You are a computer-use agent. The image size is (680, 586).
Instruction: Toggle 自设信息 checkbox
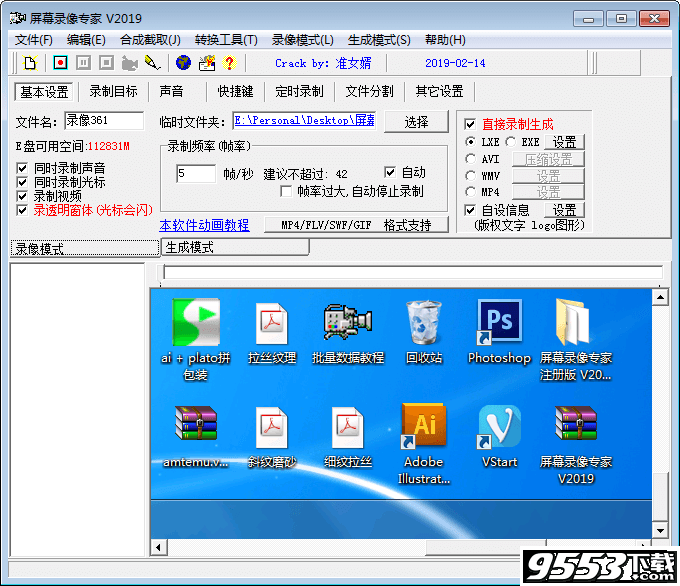470,210
